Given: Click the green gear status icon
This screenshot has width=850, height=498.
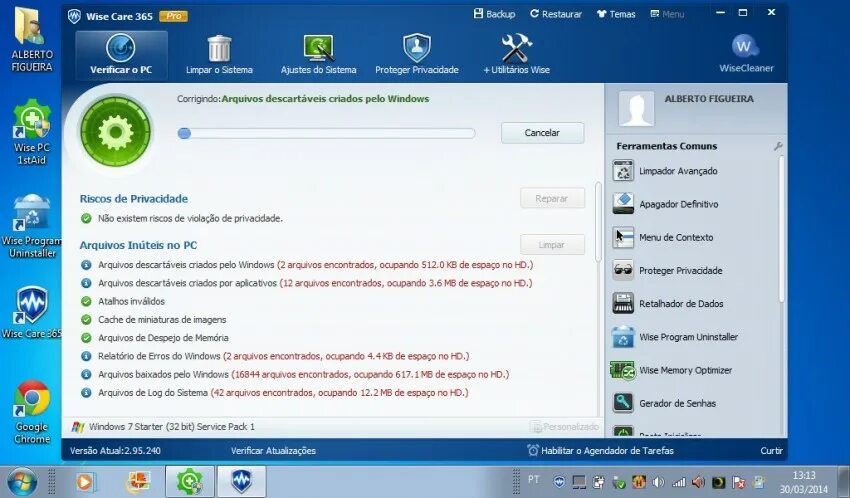Looking at the screenshot, I should point(115,131).
